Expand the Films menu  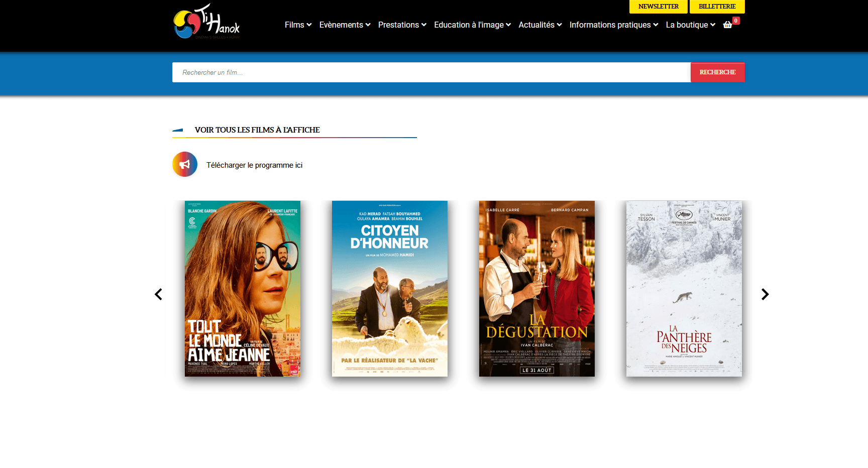coord(298,25)
